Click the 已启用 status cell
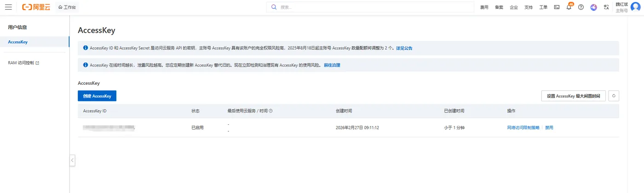Viewport: 644px width, 193px height. [x=197, y=128]
